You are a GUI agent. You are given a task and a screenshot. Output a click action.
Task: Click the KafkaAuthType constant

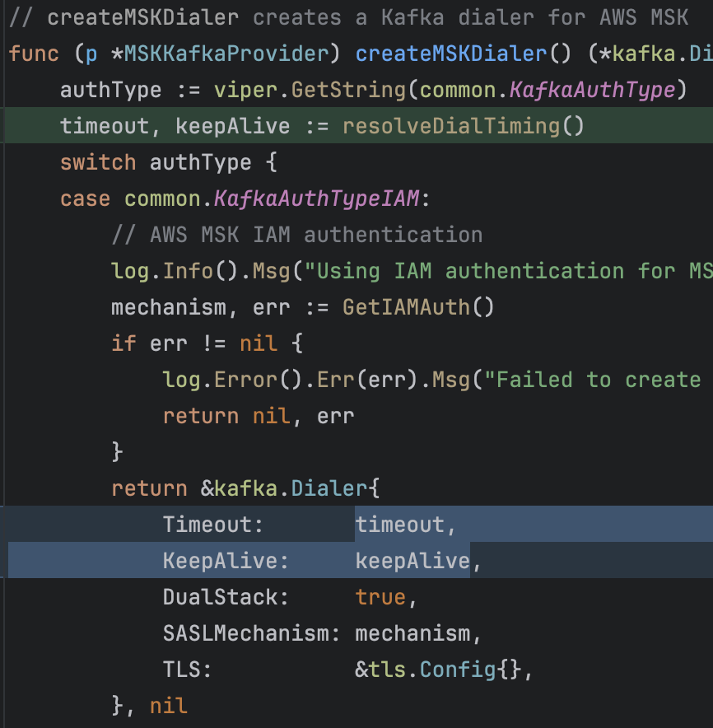(x=592, y=90)
